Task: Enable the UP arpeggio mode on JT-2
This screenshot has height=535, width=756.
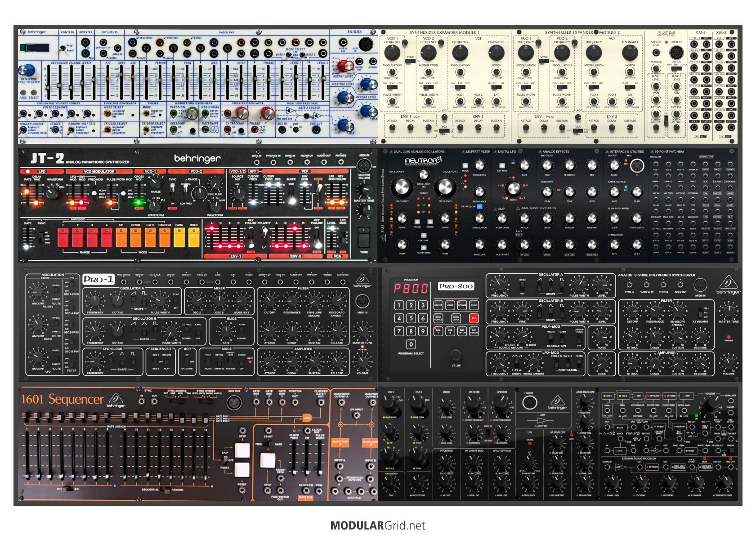Action: pos(121,238)
